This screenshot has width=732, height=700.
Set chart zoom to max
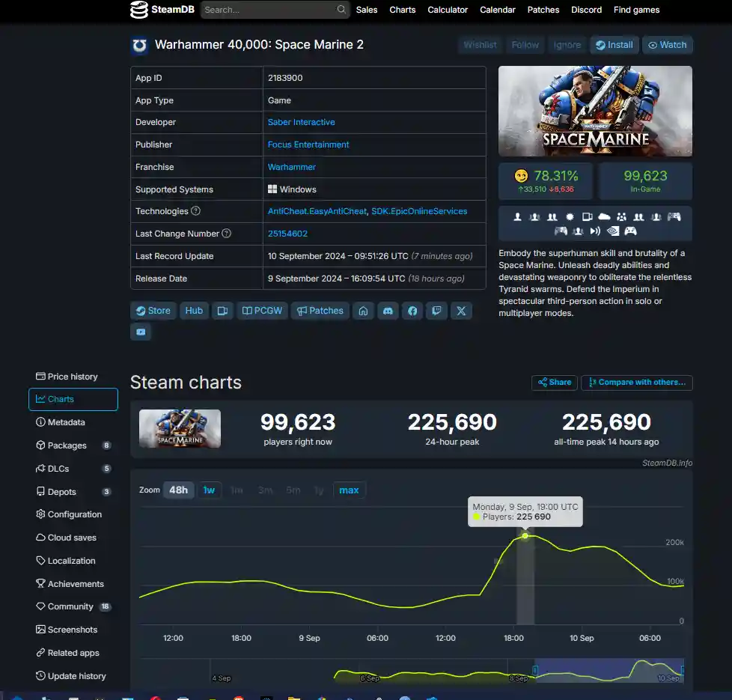(x=349, y=490)
